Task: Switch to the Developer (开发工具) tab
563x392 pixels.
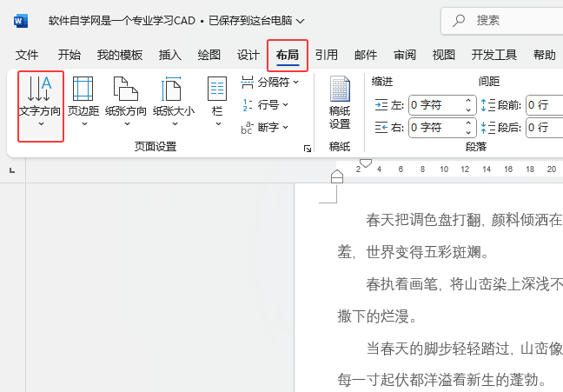Action: [494, 55]
